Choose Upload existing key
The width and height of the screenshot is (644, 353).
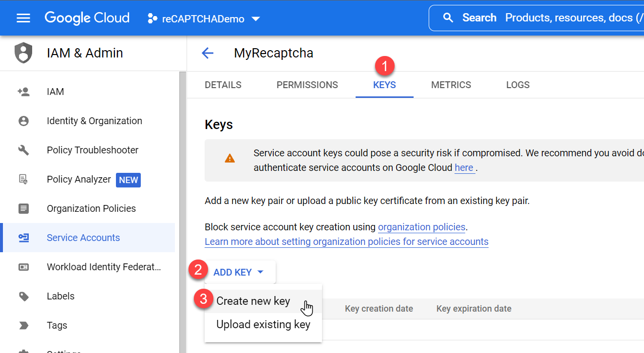263,324
